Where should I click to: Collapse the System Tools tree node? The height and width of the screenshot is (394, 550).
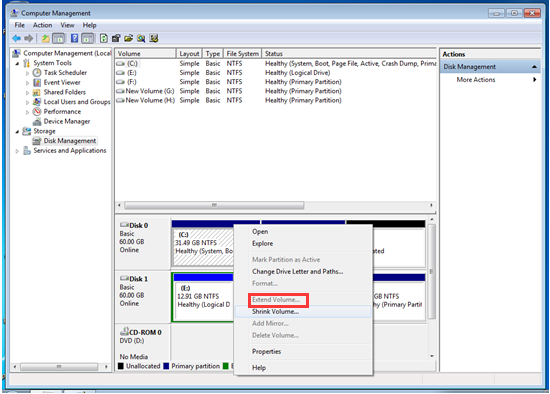tap(17, 64)
